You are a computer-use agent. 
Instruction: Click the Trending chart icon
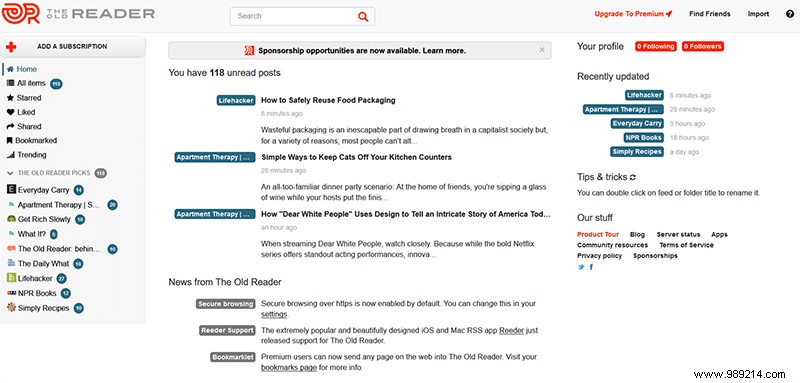[10, 155]
